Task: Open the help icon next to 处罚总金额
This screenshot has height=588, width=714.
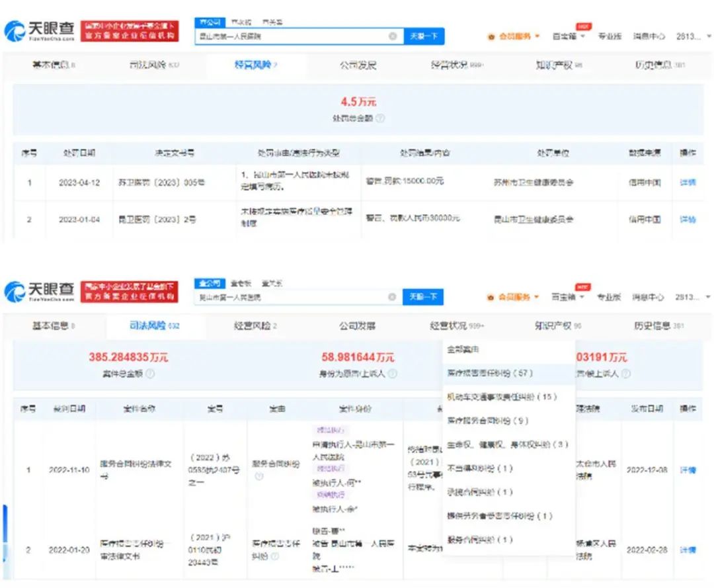Action: tap(379, 118)
